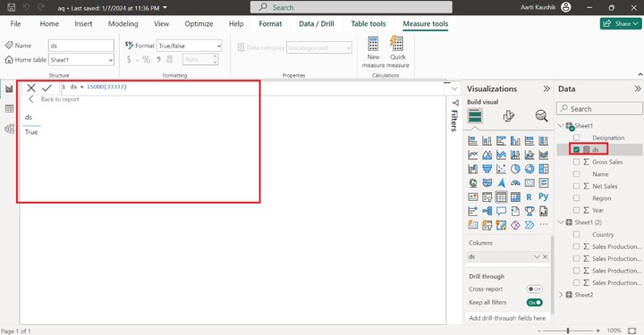Open Table view in the left sidebar

point(9,109)
